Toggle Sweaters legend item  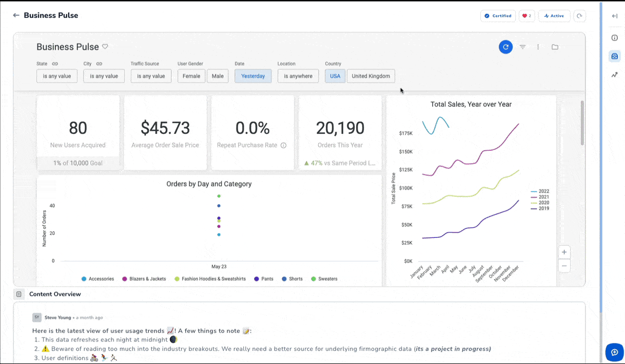(324, 279)
